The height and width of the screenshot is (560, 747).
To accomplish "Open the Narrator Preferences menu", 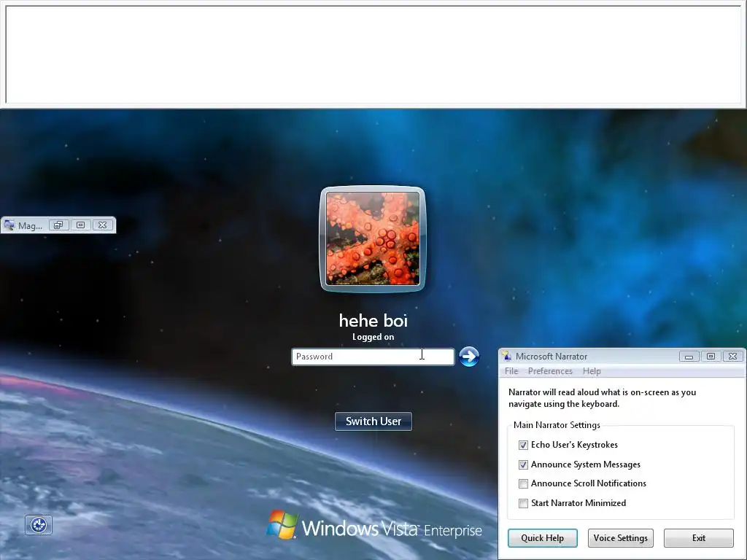I will tap(550, 371).
